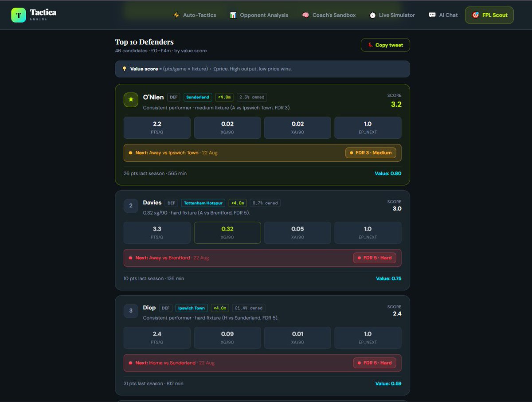Click the stopwatch Live Simulator icon
Screen dimensions: 532x402
tap(372, 15)
